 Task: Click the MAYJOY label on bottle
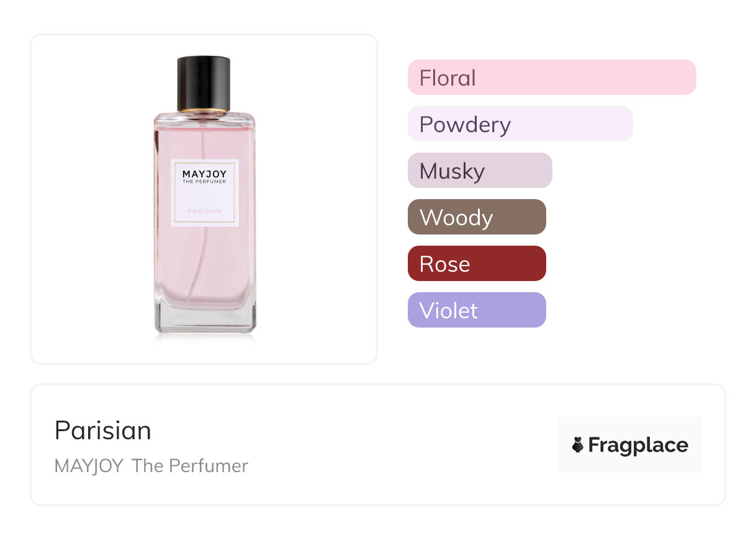[x=204, y=174]
